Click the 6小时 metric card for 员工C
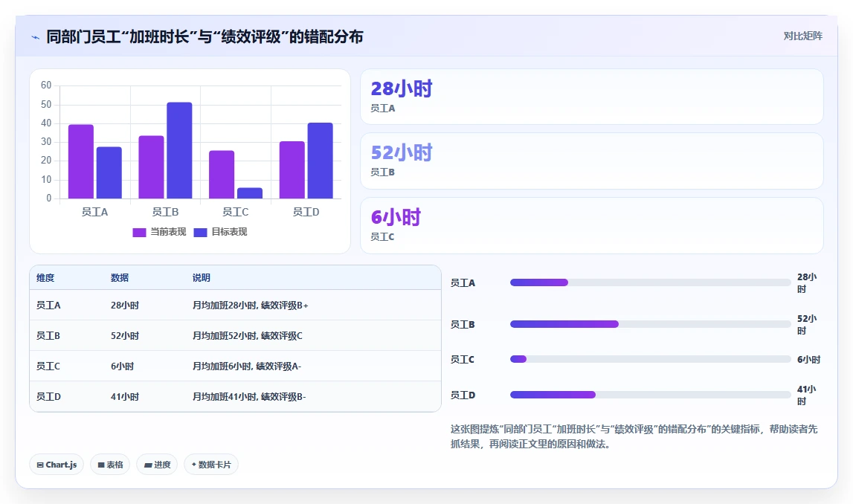 [592, 226]
